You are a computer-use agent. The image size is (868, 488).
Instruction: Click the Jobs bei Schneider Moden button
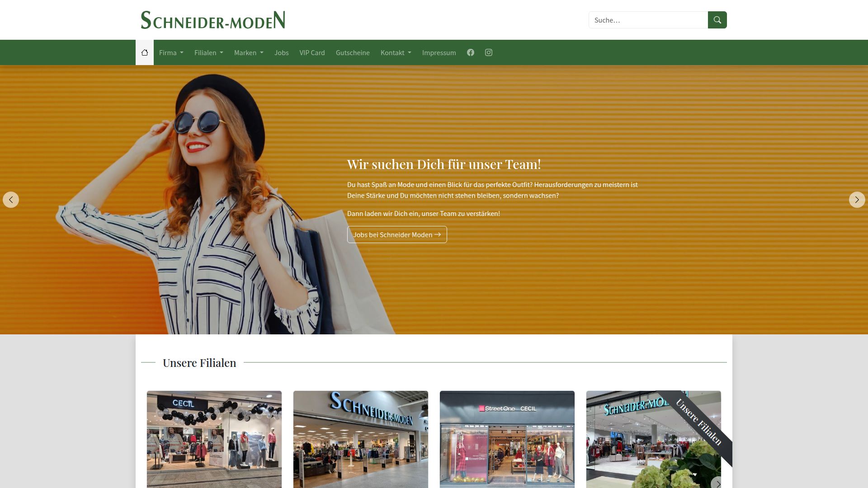coord(397,235)
